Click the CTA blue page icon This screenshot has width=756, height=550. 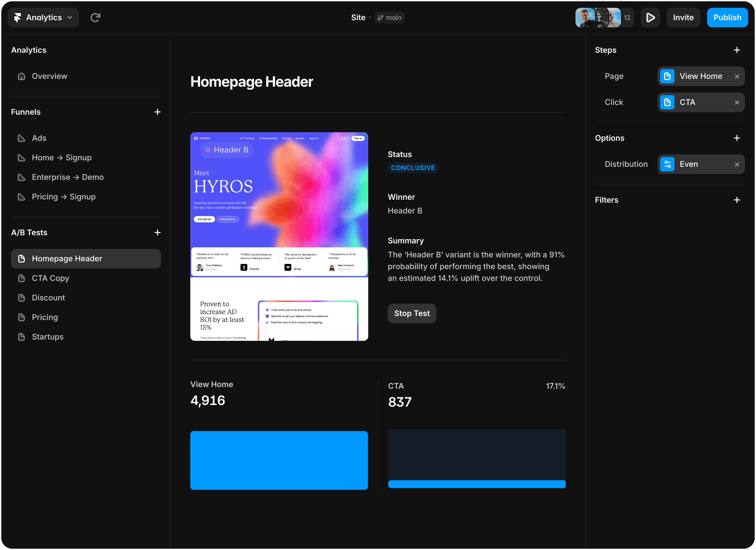tap(667, 102)
